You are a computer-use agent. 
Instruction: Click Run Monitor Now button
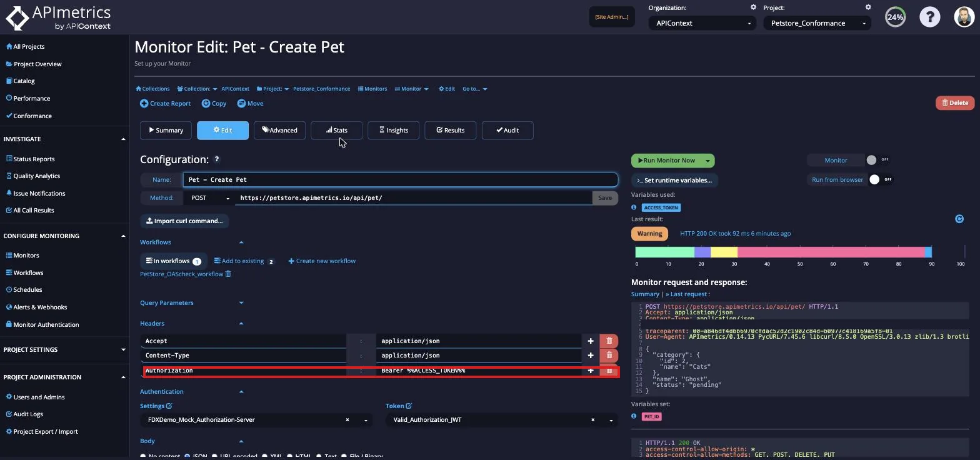point(666,161)
